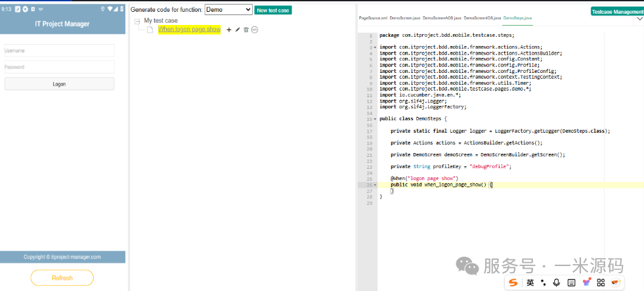The width and height of the screenshot is (644, 291).
Task: Open Testcase Management
Action: click(x=617, y=12)
